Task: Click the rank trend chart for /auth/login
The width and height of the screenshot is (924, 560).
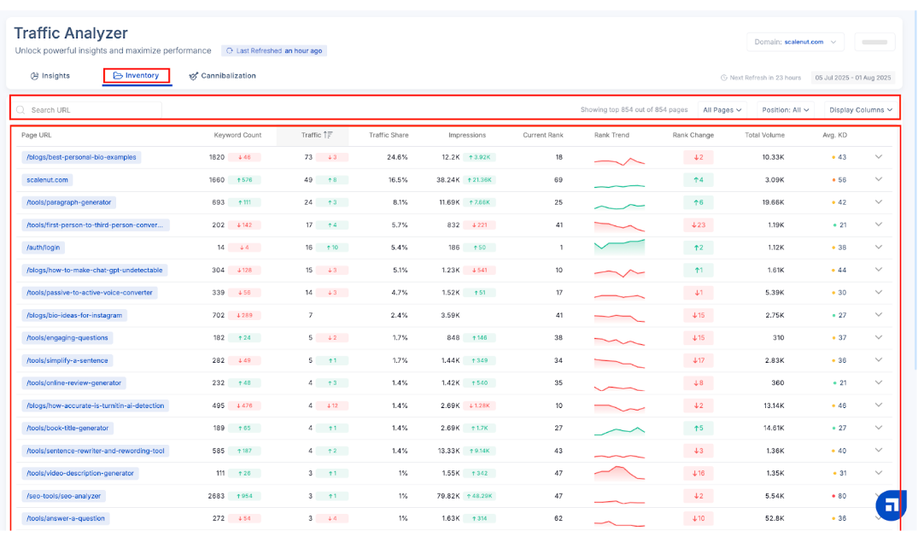Action: click(619, 247)
